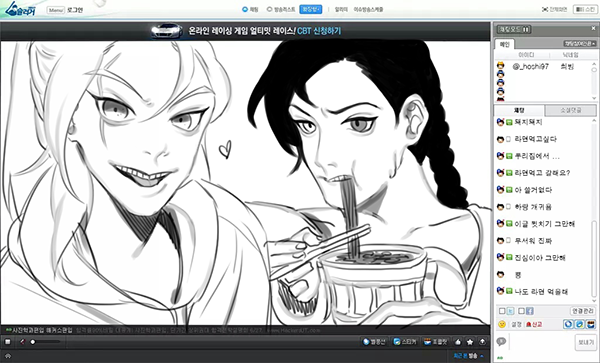This screenshot has width=600, height=363.
Task: Click the star favorite icon in player bar
Action: pos(470,342)
